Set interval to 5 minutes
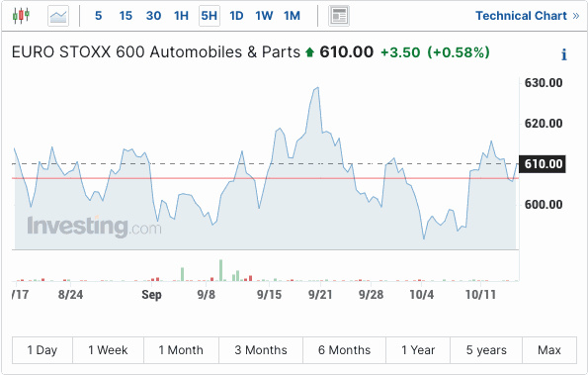The height and width of the screenshot is (375, 588). tap(98, 16)
